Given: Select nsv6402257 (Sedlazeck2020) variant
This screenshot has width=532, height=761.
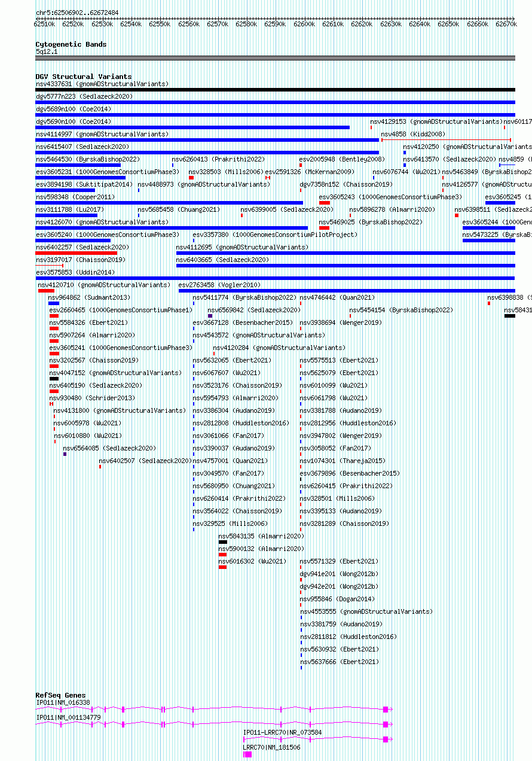Looking at the screenshot, I should (82, 247).
